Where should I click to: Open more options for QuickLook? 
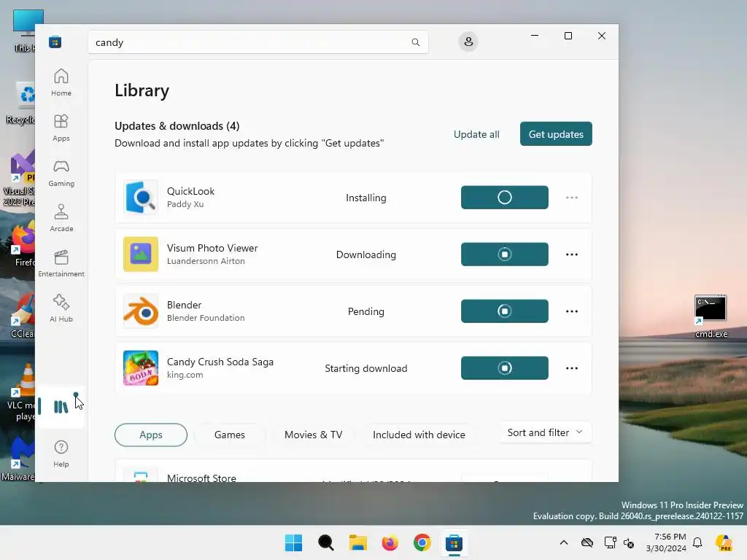coord(572,198)
